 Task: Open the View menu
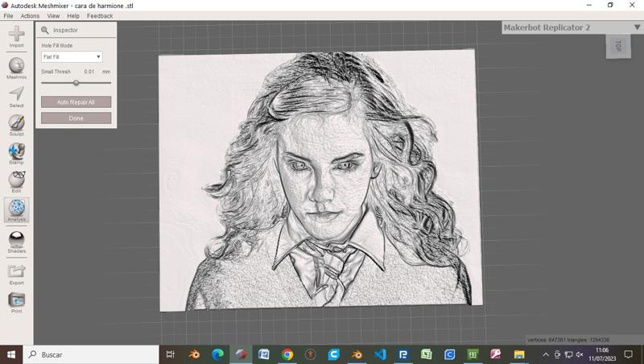pyautogui.click(x=53, y=16)
